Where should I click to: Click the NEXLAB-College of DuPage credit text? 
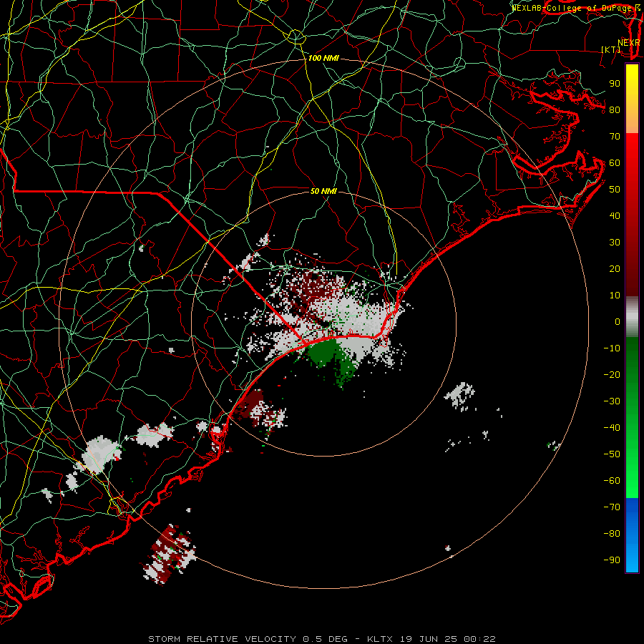click(x=574, y=8)
